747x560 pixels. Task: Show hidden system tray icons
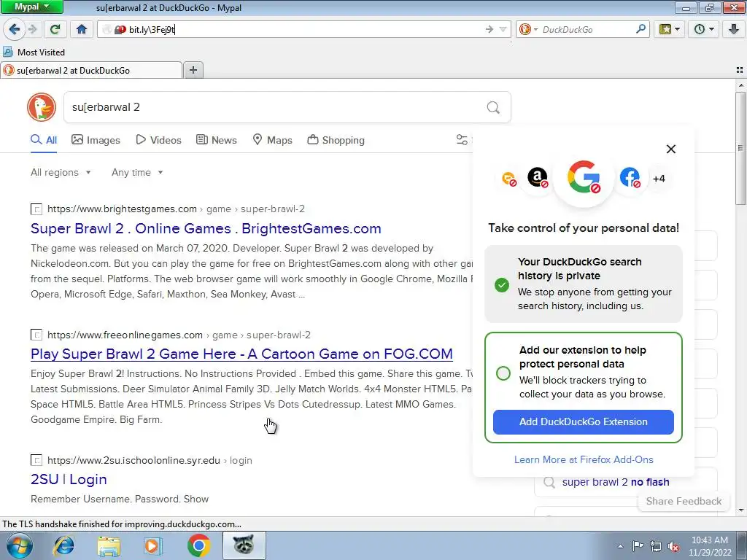pyautogui.click(x=620, y=546)
